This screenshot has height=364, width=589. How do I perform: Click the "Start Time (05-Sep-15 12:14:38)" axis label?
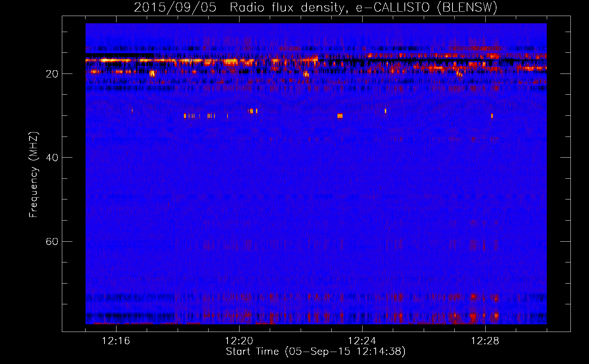coord(316,352)
